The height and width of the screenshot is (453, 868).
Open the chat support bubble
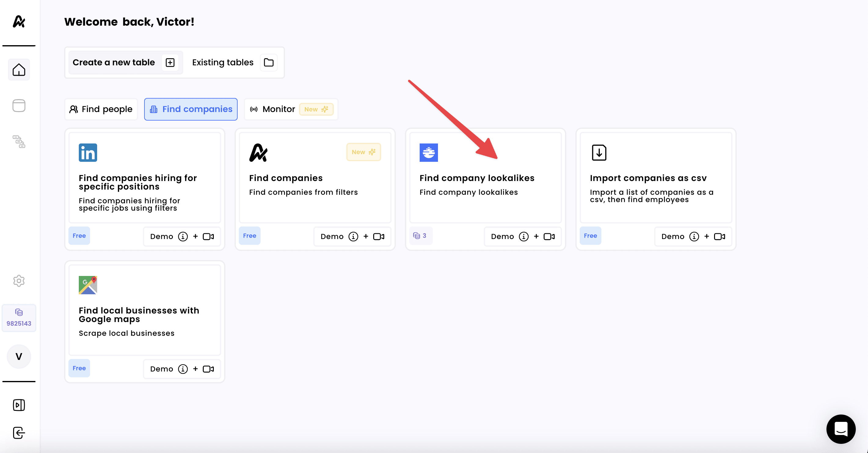[x=841, y=429]
